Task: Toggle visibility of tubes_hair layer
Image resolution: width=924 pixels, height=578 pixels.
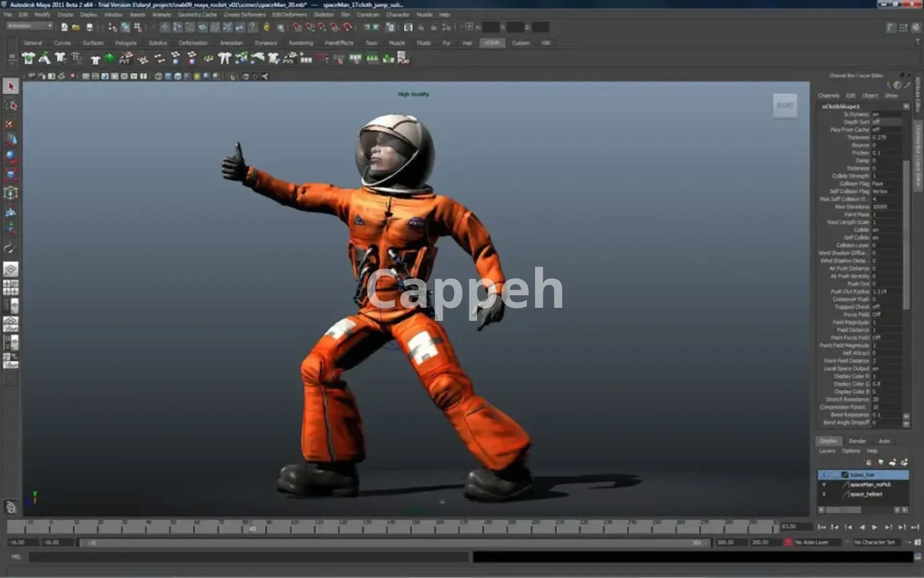Action: click(x=824, y=475)
